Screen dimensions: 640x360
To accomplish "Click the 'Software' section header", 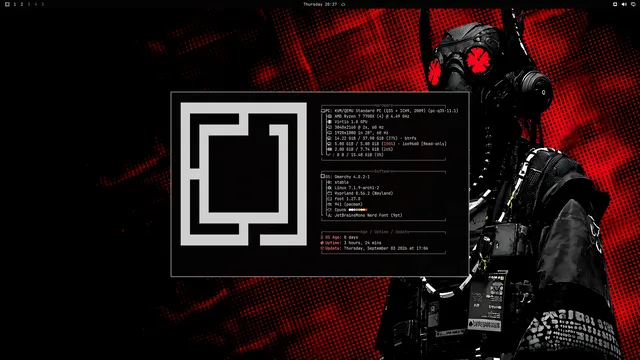I will (383, 171).
